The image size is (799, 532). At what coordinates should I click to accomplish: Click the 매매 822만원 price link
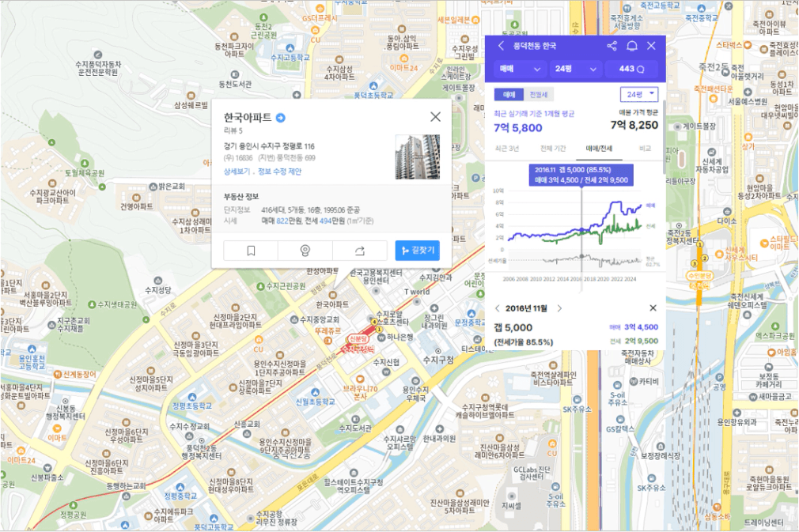click(x=282, y=221)
